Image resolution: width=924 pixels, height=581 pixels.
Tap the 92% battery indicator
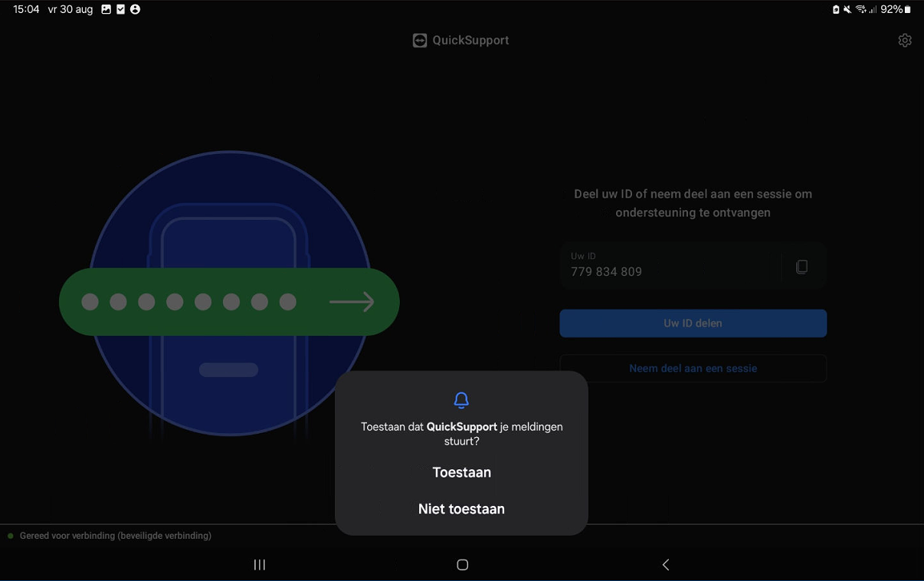pyautogui.click(x=895, y=10)
